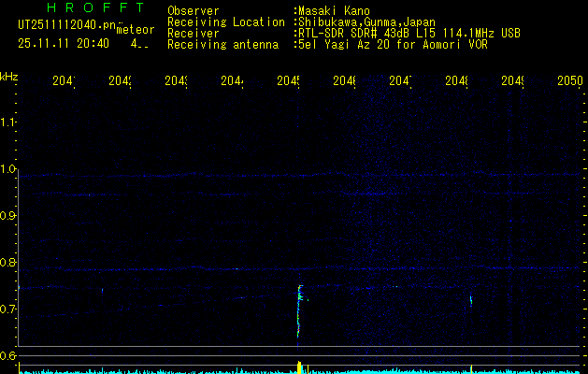Click the 2050 time axis label

569,81
